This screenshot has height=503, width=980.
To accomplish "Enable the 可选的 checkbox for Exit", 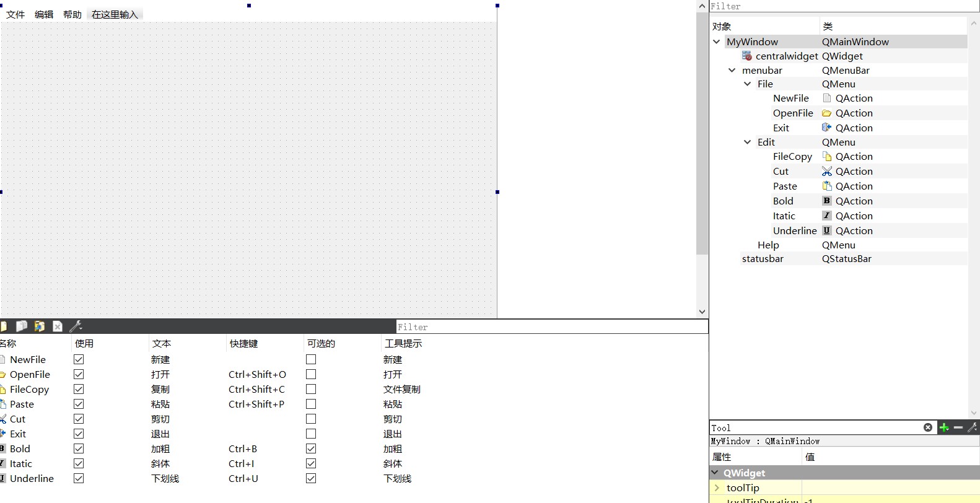I will pos(311,434).
